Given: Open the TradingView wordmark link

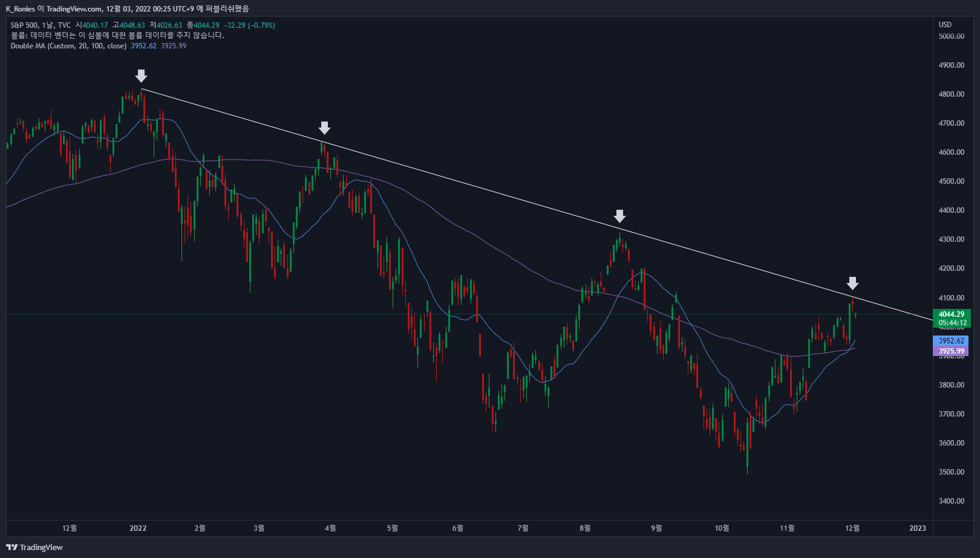Looking at the screenshot, I should [41, 547].
